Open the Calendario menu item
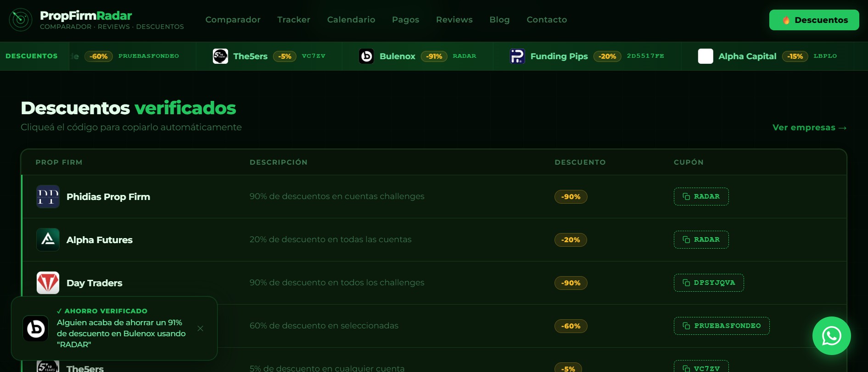 pyautogui.click(x=351, y=20)
